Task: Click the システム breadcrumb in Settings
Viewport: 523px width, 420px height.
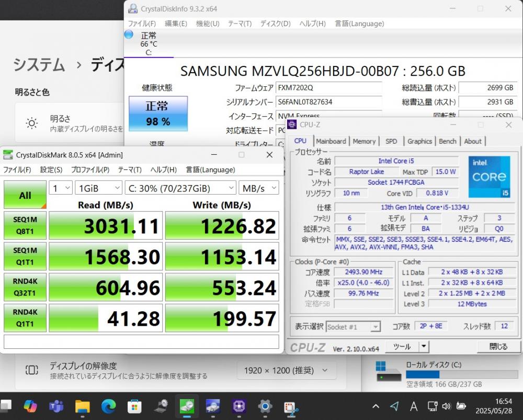Action: (x=39, y=64)
